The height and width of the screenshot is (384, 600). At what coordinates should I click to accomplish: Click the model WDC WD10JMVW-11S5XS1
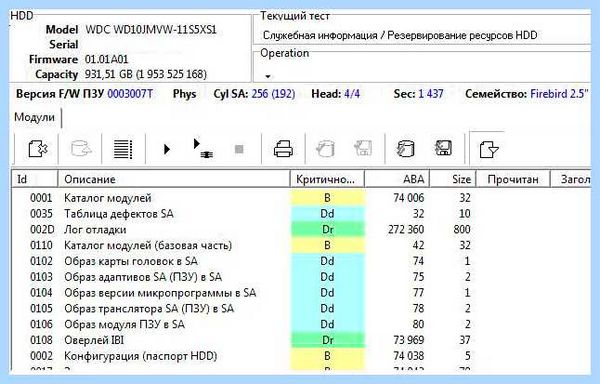coord(151,30)
